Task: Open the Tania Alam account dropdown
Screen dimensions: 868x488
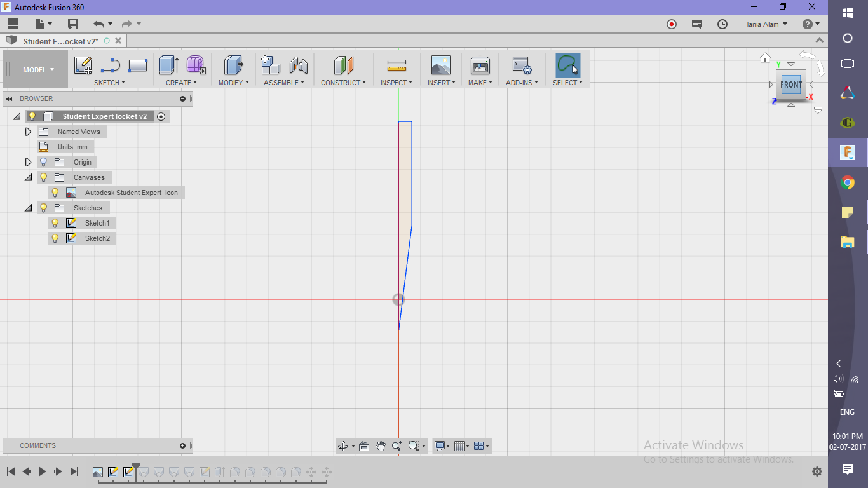Action: pos(766,24)
